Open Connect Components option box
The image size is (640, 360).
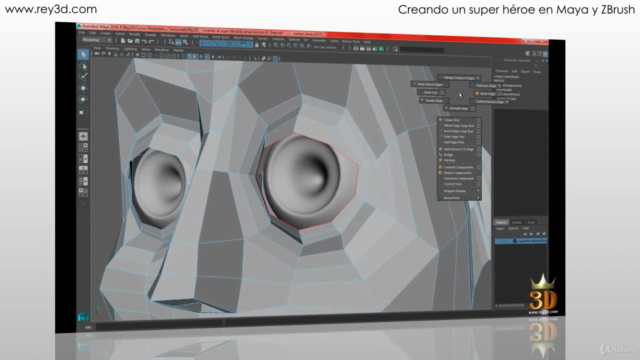coord(478,167)
